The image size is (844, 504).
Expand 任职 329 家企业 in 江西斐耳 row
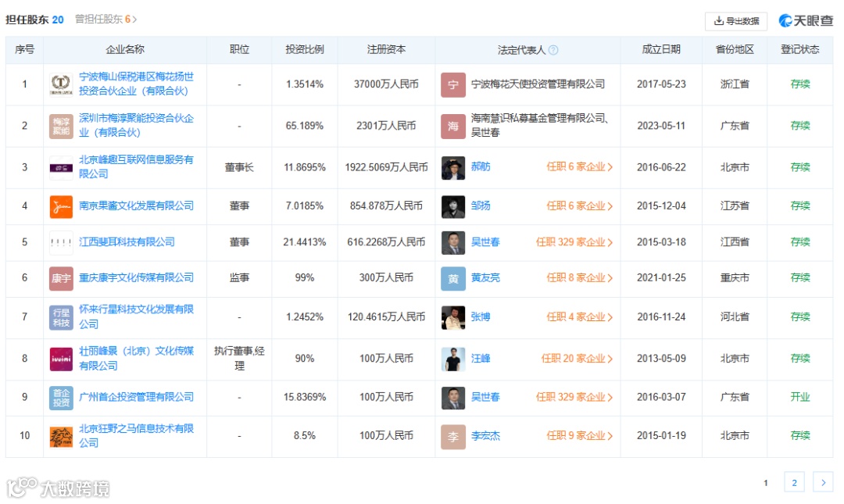[574, 241]
